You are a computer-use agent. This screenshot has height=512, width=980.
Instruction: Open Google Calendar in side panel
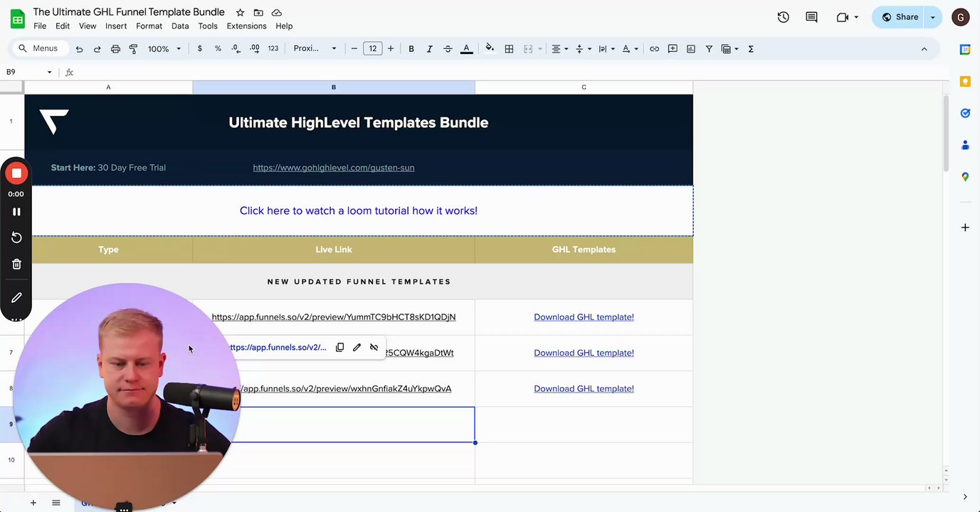coord(965,50)
